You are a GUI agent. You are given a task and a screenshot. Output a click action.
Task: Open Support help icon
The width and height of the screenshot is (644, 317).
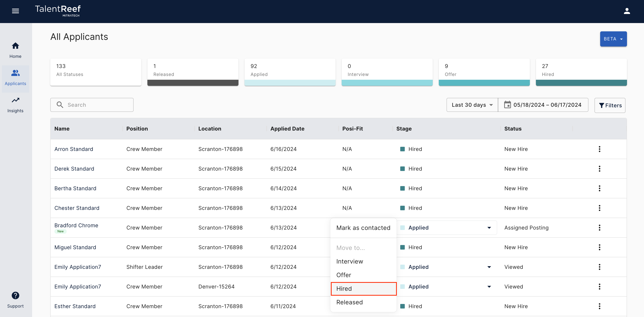pos(15,295)
